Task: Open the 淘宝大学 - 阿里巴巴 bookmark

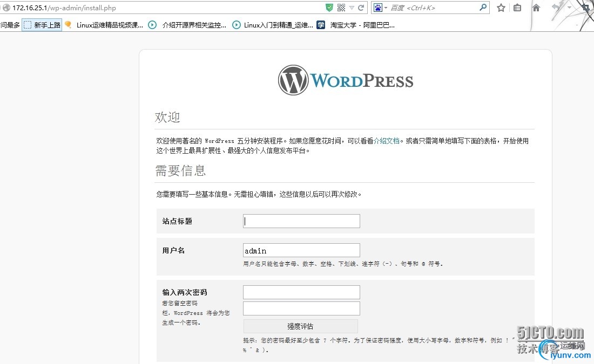Action: pyautogui.click(x=356, y=25)
